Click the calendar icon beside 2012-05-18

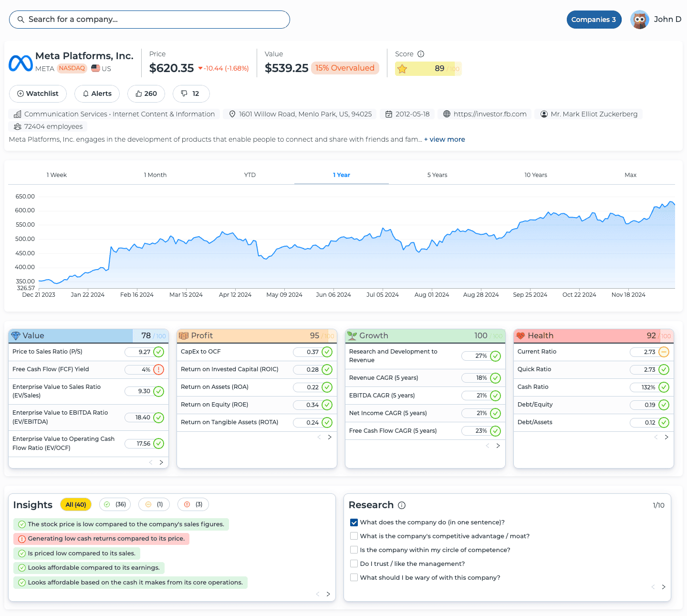click(389, 114)
